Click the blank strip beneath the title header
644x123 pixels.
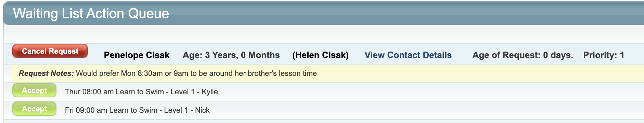pos(324,34)
